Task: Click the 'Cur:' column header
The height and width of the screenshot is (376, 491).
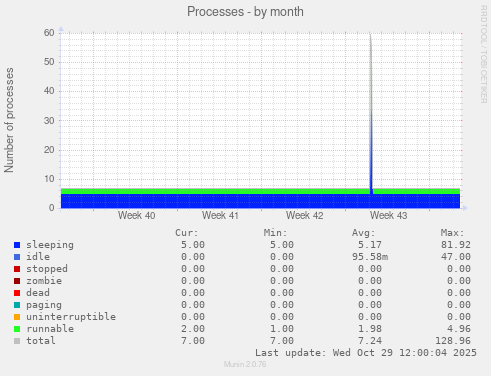Action: (187, 233)
